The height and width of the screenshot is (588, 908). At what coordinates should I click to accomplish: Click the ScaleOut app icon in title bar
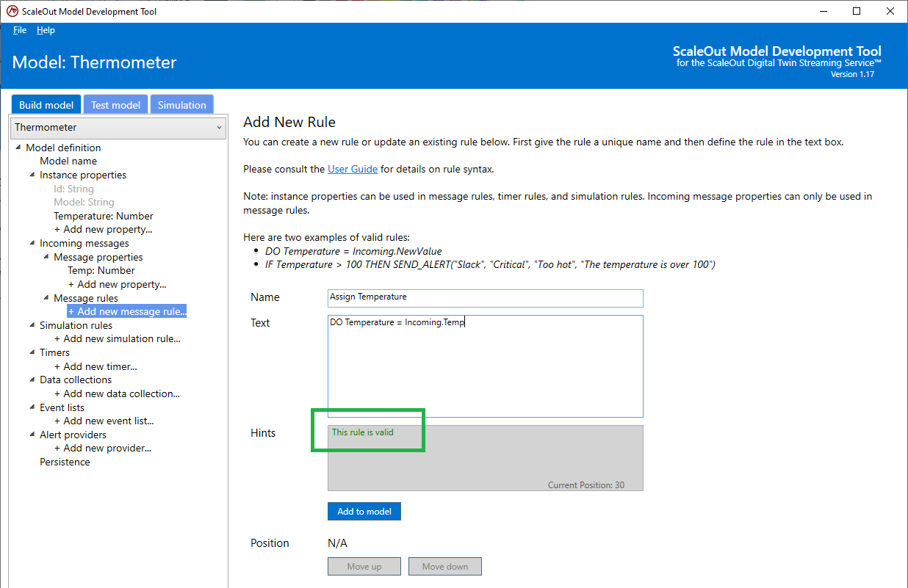coord(12,11)
